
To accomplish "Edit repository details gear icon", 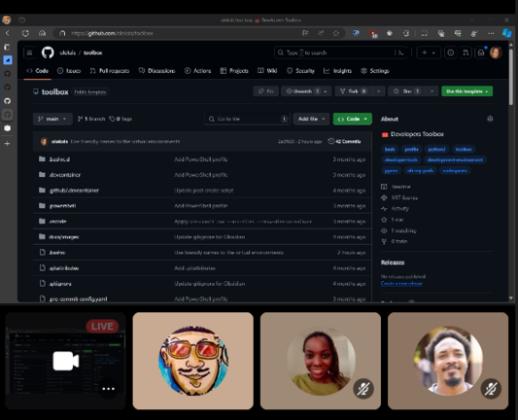I will pos(490,119).
